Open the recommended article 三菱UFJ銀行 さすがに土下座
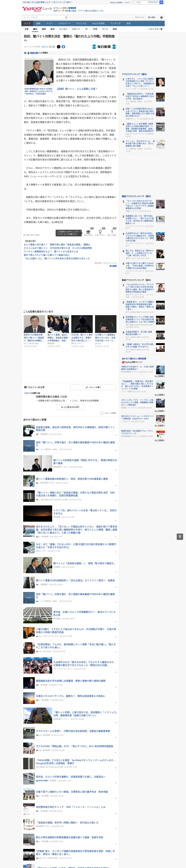Image resolution: width=186 pixels, height=868 pixels. coord(76,630)
